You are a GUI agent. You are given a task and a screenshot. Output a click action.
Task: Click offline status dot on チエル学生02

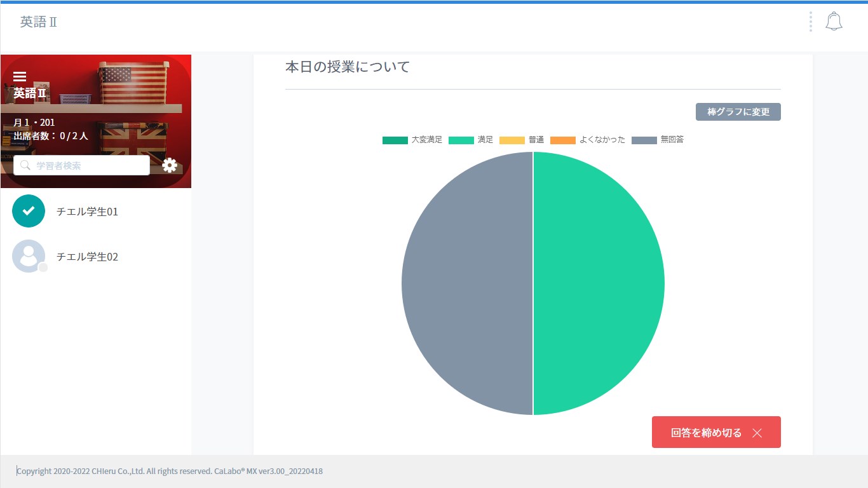coord(43,268)
